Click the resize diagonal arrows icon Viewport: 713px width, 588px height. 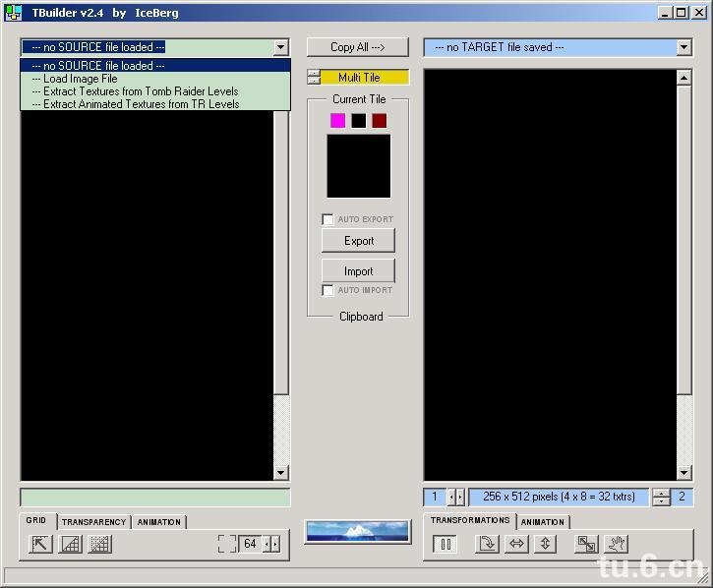tap(586, 544)
